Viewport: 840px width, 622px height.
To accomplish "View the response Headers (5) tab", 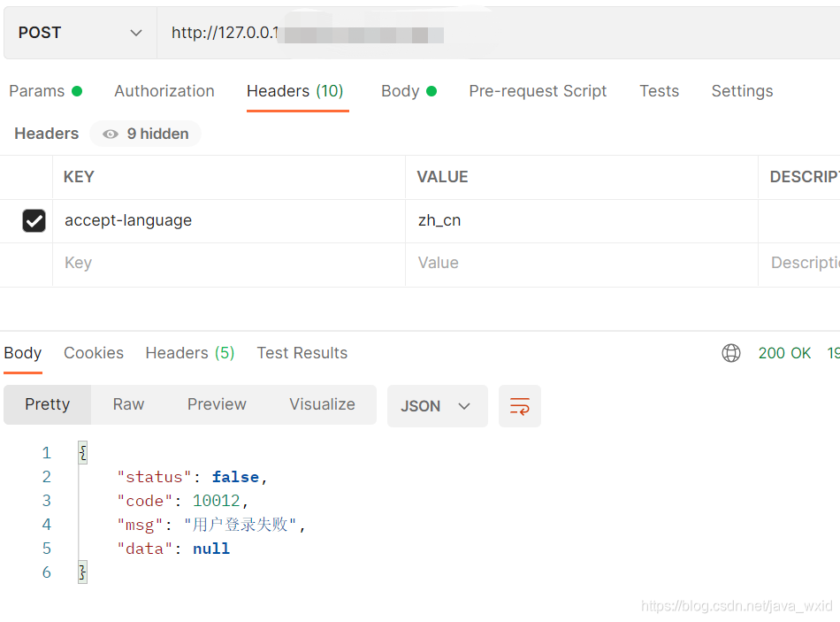I will 190,353.
